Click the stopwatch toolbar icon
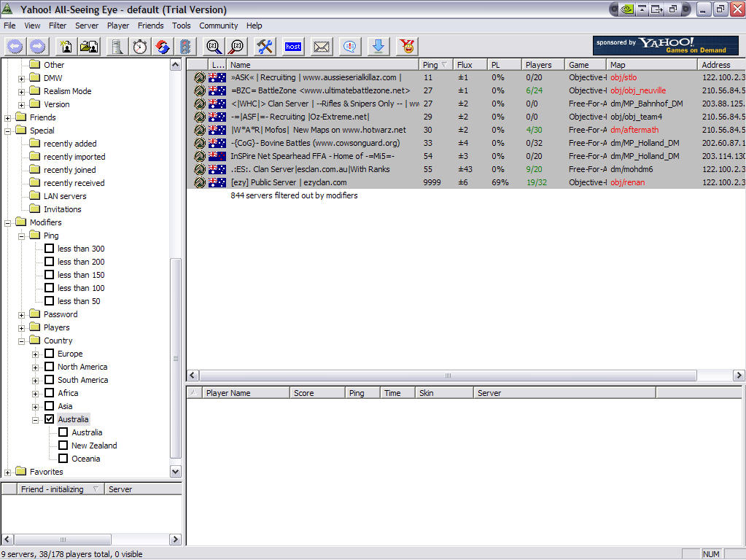 (x=140, y=46)
